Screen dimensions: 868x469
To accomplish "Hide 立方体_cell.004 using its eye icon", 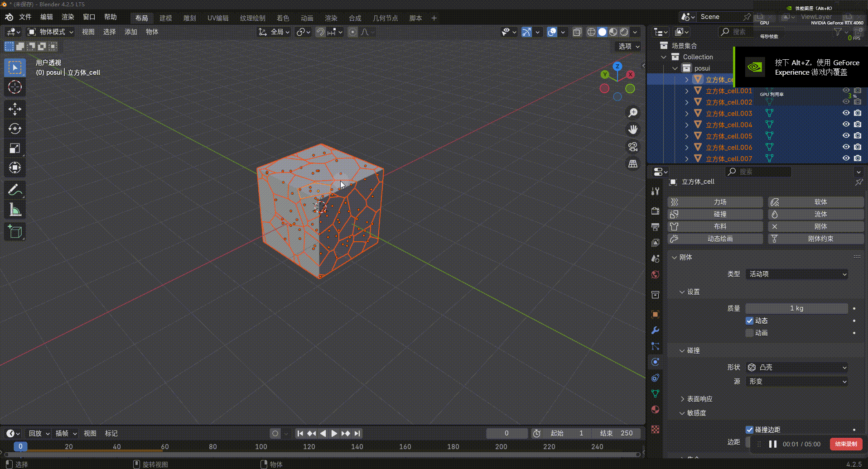I will pos(846,124).
